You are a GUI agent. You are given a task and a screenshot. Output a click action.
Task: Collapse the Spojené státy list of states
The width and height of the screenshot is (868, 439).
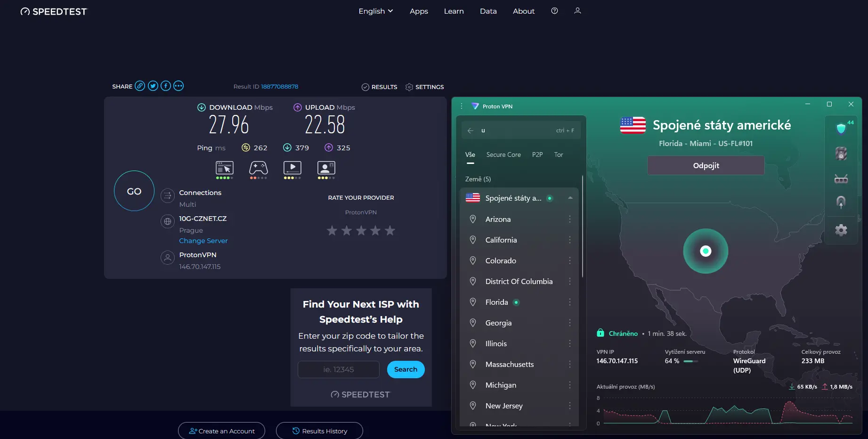tap(570, 198)
